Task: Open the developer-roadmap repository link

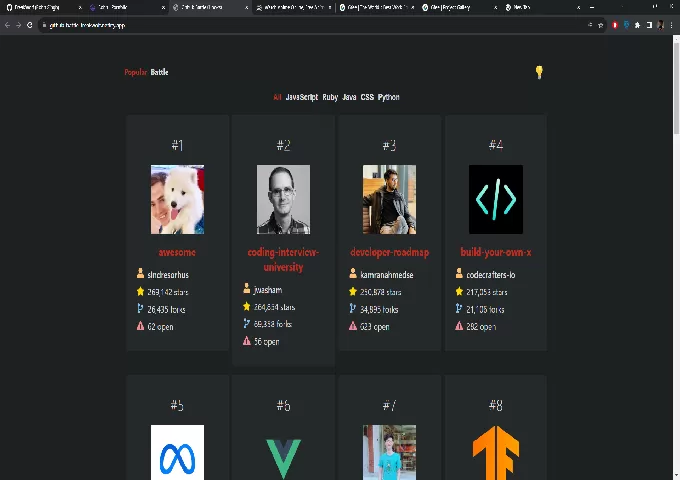Action: (389, 252)
